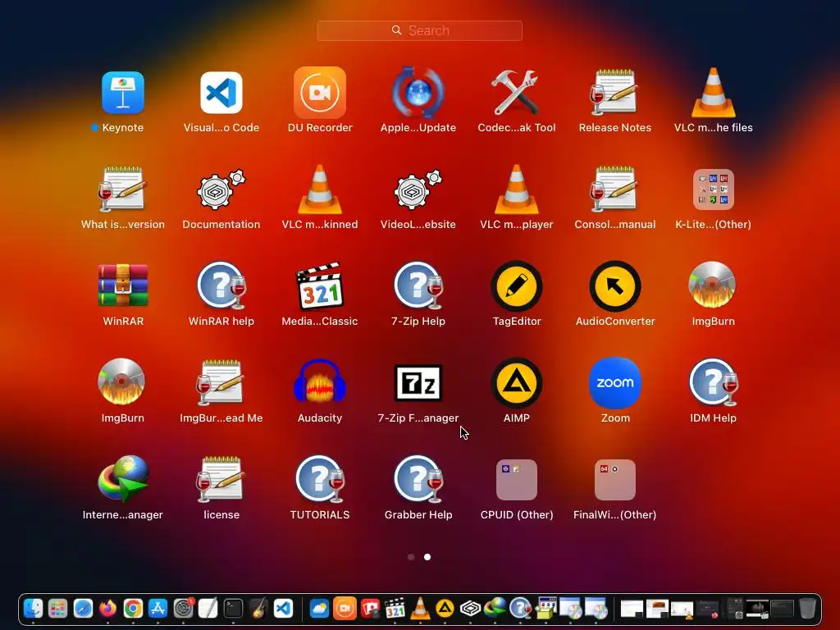Launch Media...Classic in the Launchpad grid
This screenshot has height=630, width=840.
click(x=320, y=286)
